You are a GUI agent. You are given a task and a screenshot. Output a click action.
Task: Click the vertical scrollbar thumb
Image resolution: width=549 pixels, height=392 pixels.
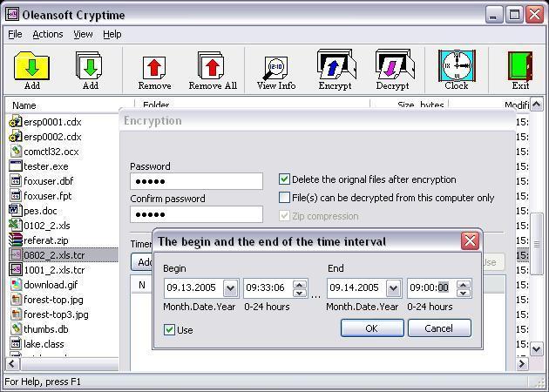coord(537,244)
